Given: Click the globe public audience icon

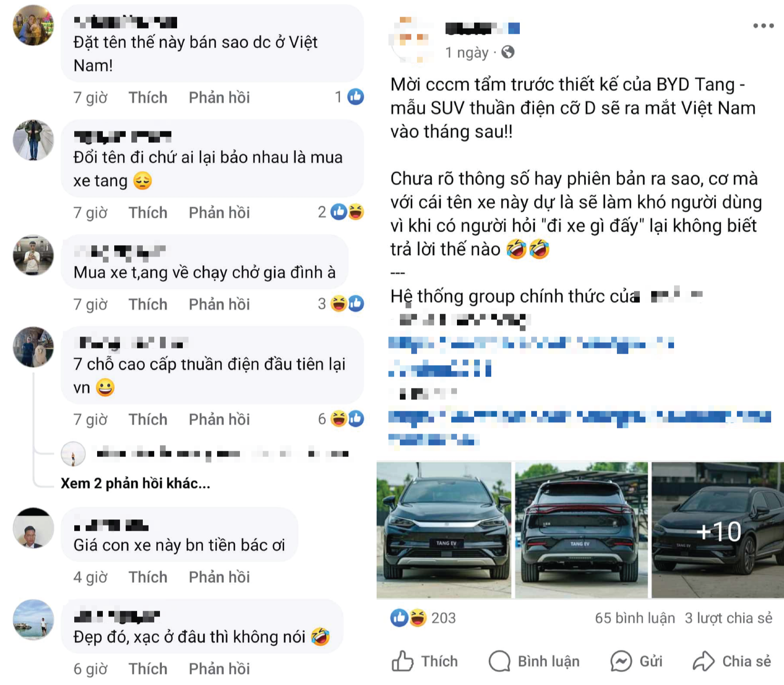Looking at the screenshot, I should 508,51.
